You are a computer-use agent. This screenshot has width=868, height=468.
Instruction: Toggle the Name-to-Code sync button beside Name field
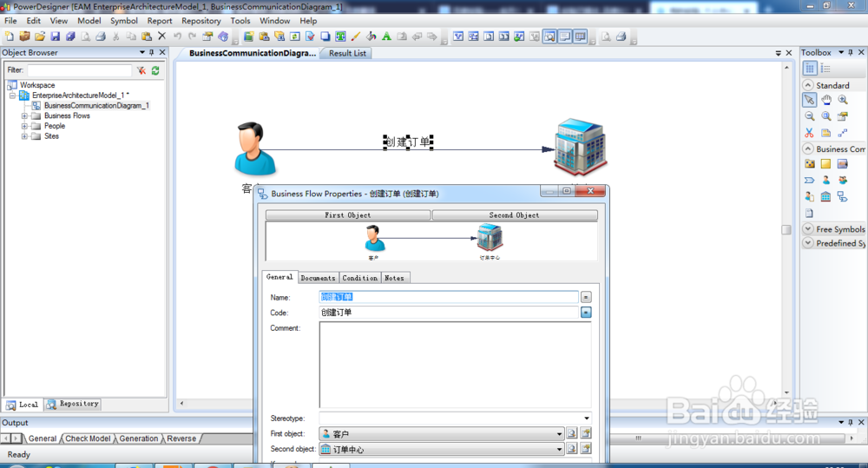click(x=586, y=298)
